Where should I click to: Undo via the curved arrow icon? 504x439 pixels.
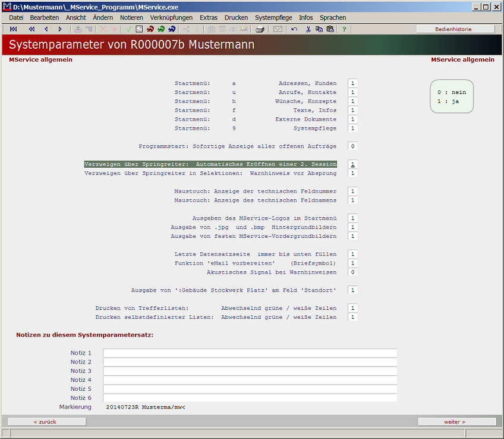293,29
